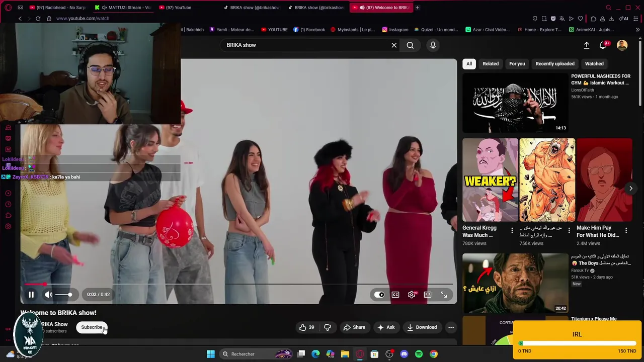Image resolution: width=644 pixels, height=362 pixels.
Task: Mute the video using the speaker icon
Action: [48, 295]
